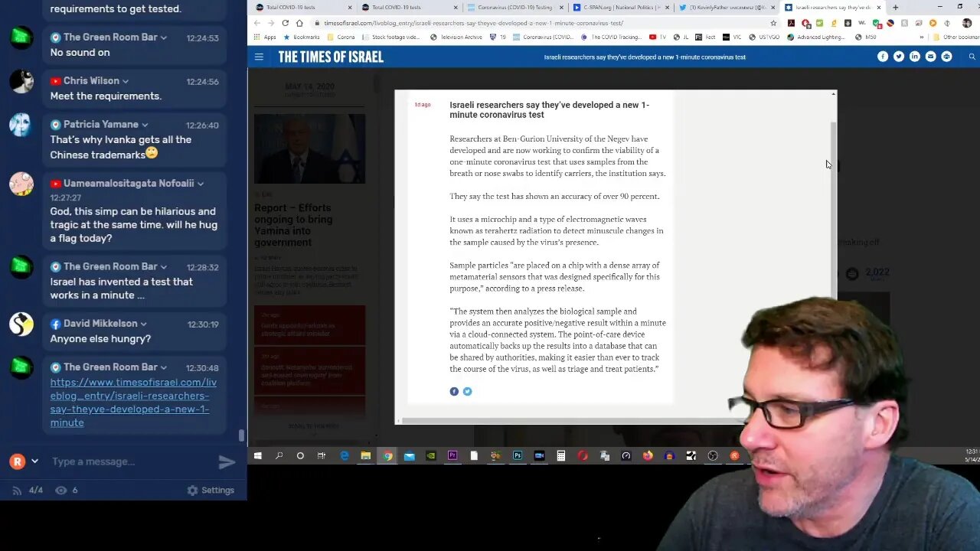The image size is (980, 551).
Task: Open Task View on the taskbar
Action: pos(322,455)
